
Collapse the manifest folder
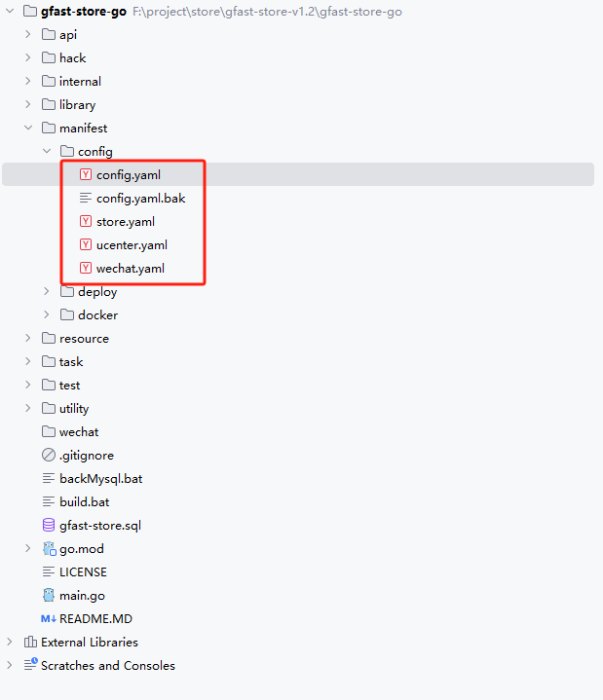pos(29,129)
